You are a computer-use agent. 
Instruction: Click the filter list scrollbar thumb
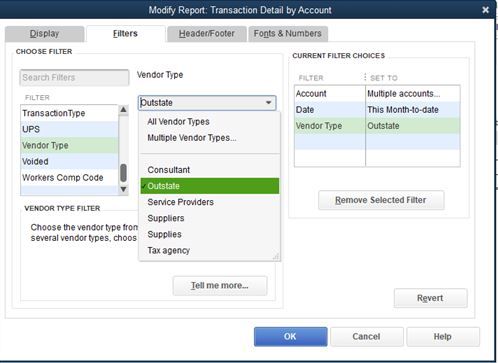(123, 173)
